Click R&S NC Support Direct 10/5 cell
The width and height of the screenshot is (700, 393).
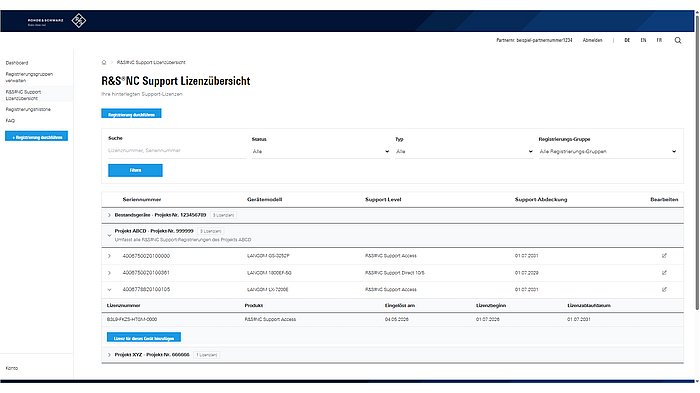(x=395, y=273)
